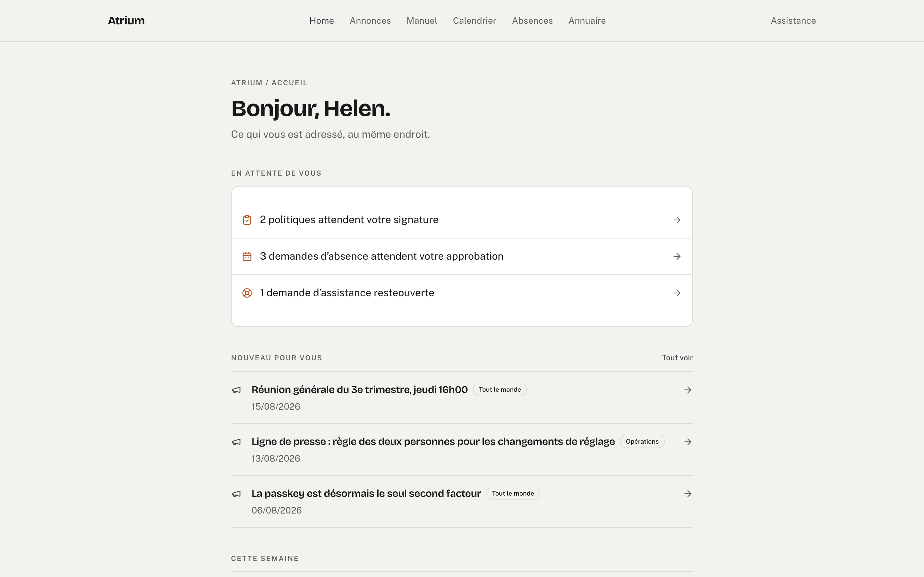Click arrow beside Réunion générale announcement
924x577 pixels.
[x=688, y=389]
